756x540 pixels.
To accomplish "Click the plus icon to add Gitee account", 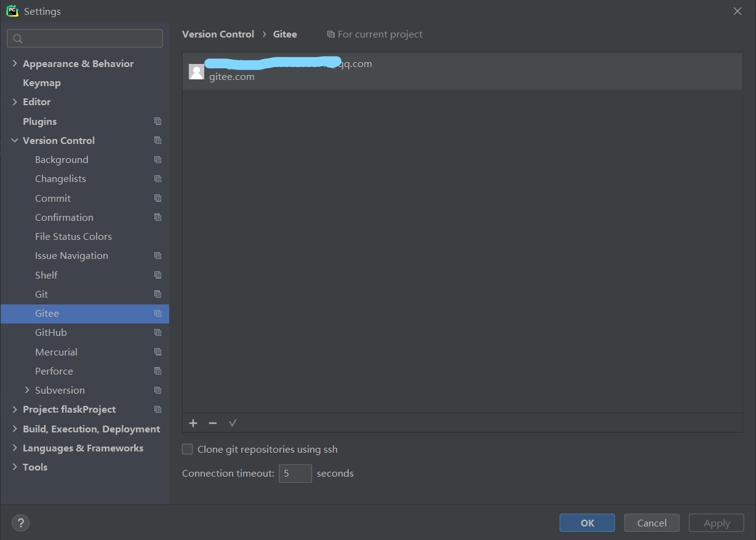I will (193, 423).
